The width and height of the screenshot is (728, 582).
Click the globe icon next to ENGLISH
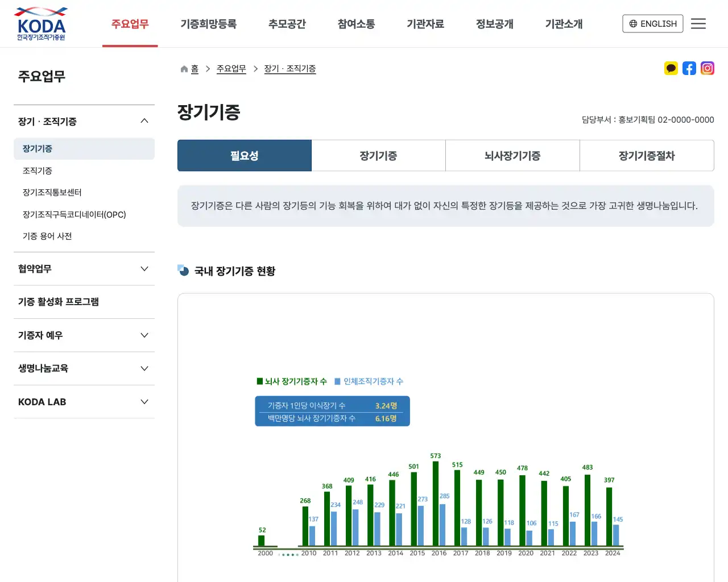click(x=632, y=24)
